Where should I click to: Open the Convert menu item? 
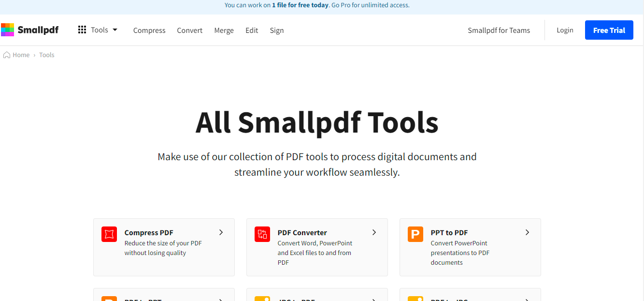pyautogui.click(x=190, y=30)
